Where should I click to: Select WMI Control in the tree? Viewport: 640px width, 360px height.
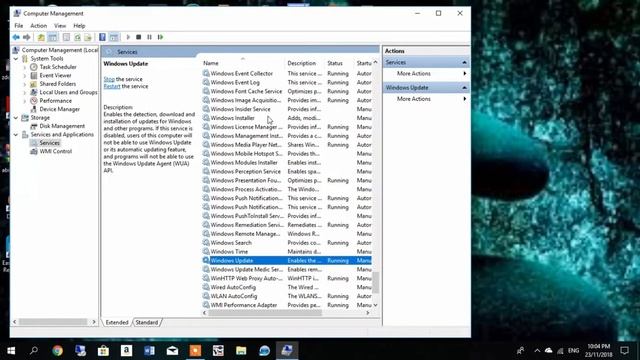[56, 151]
